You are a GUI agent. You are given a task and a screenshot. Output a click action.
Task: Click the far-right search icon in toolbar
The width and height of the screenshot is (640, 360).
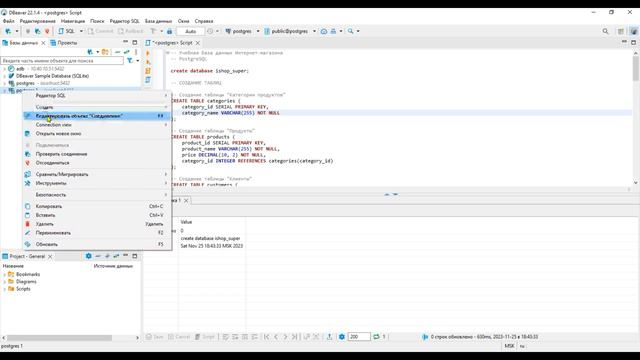[605, 31]
